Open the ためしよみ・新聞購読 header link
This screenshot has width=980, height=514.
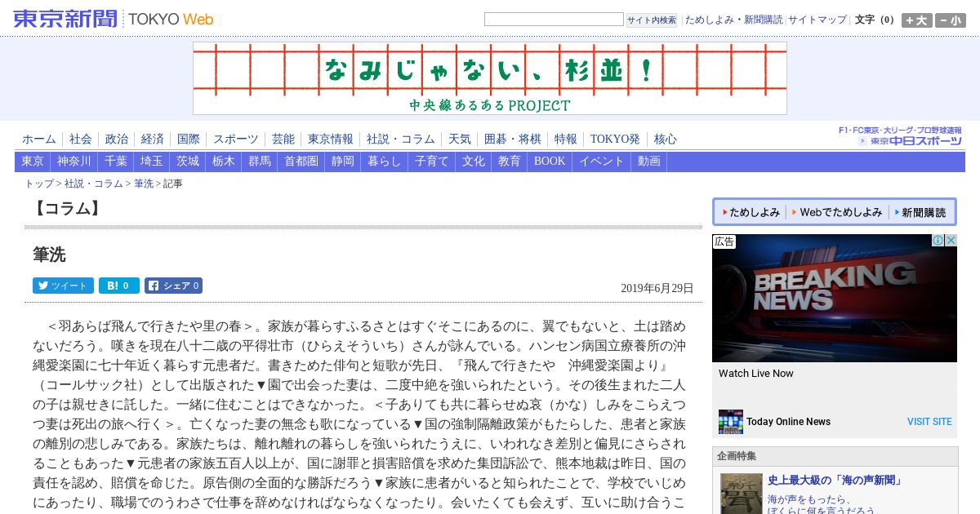pos(733,20)
